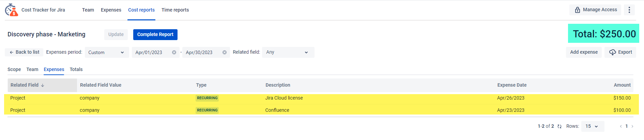
Task: Open the Cost reports navigation item
Action: pyautogui.click(x=141, y=10)
